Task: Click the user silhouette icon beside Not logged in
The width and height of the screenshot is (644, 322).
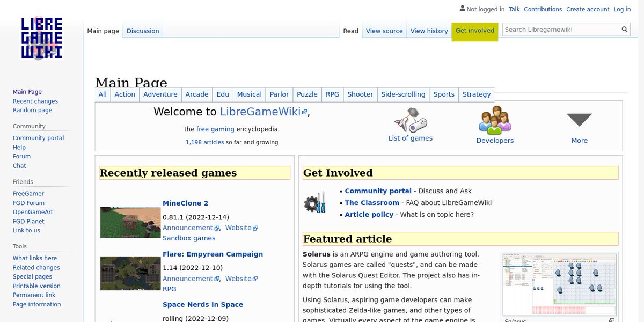Action: pos(462,8)
